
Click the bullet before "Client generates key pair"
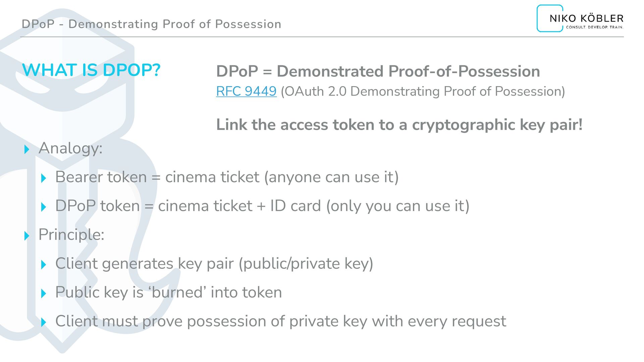pos(43,264)
